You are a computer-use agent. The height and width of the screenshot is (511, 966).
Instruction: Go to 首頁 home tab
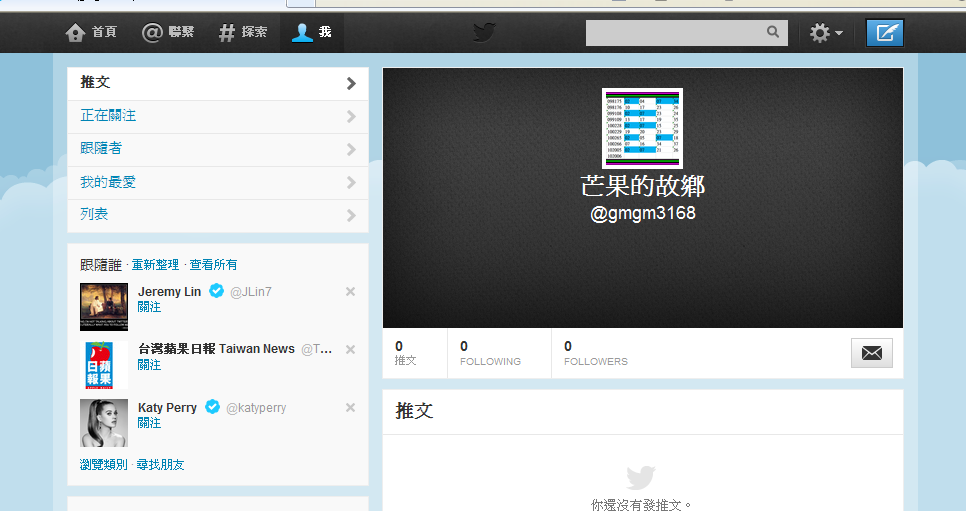pos(91,33)
